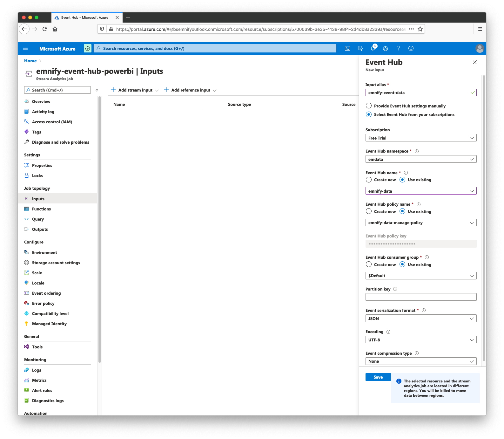Expand the Add stream input menu

pyautogui.click(x=135, y=90)
